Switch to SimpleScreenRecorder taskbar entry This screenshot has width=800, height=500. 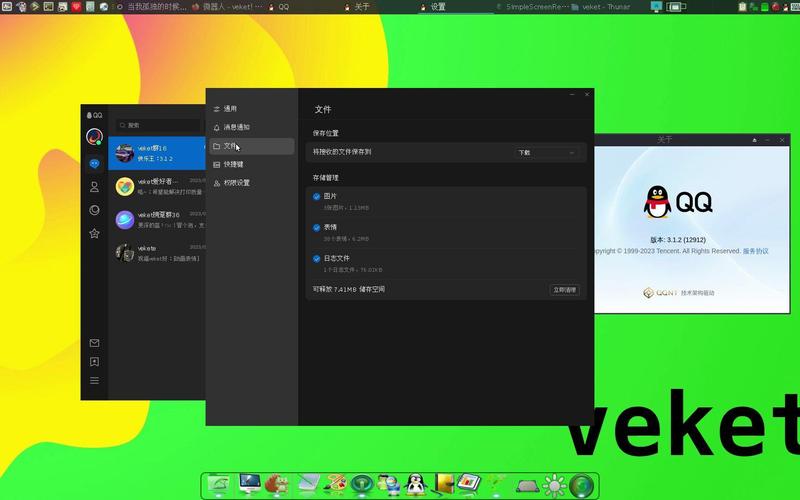[532, 7]
